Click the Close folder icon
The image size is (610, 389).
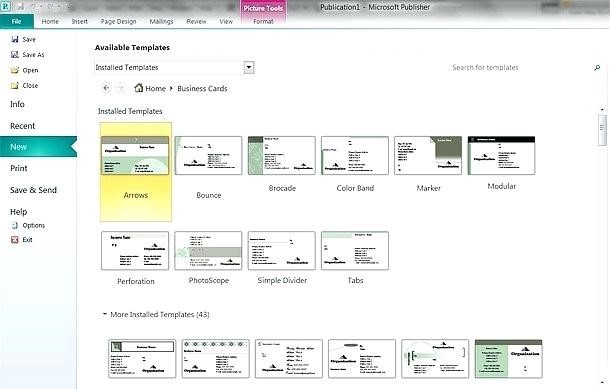tap(15, 86)
